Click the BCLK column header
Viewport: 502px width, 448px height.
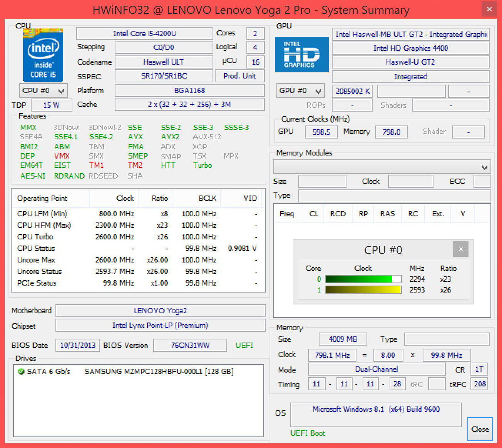point(196,198)
